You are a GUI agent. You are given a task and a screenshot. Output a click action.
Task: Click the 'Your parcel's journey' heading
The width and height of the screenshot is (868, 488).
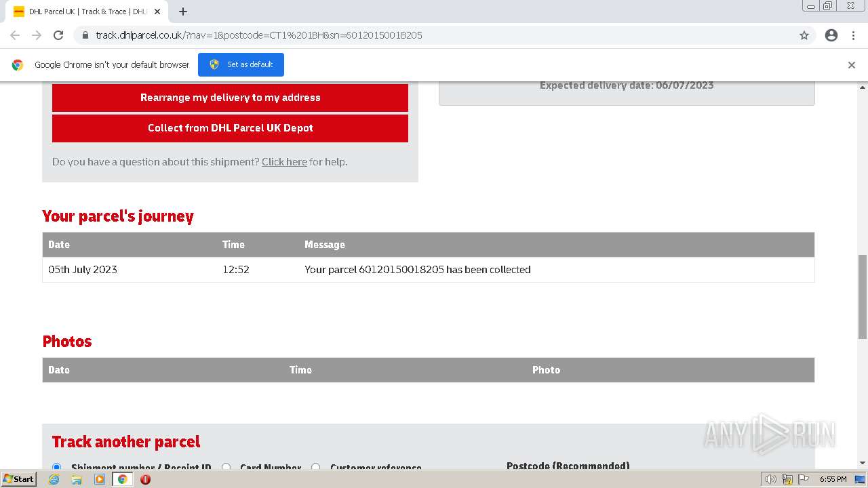click(x=118, y=216)
